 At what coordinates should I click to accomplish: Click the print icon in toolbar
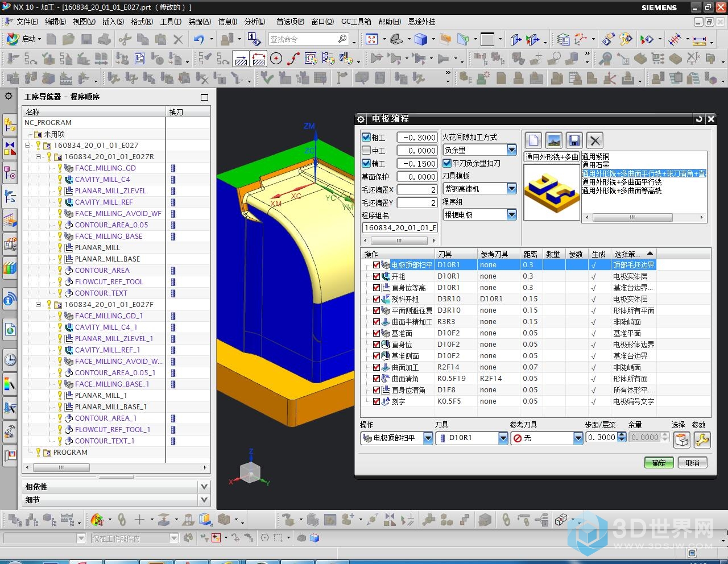point(104,39)
